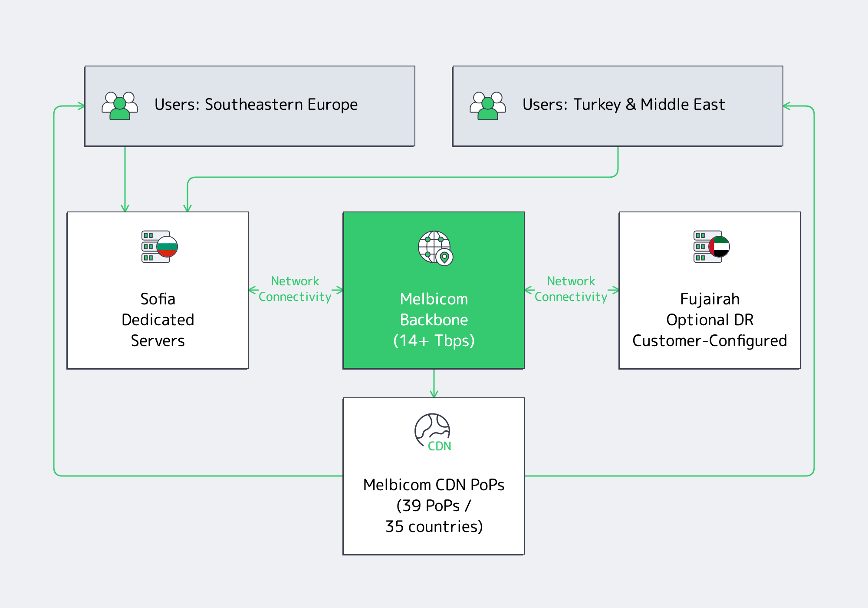Select the "Users: Southeastern Europe" label
The height and width of the screenshot is (608, 868).
[x=256, y=105]
